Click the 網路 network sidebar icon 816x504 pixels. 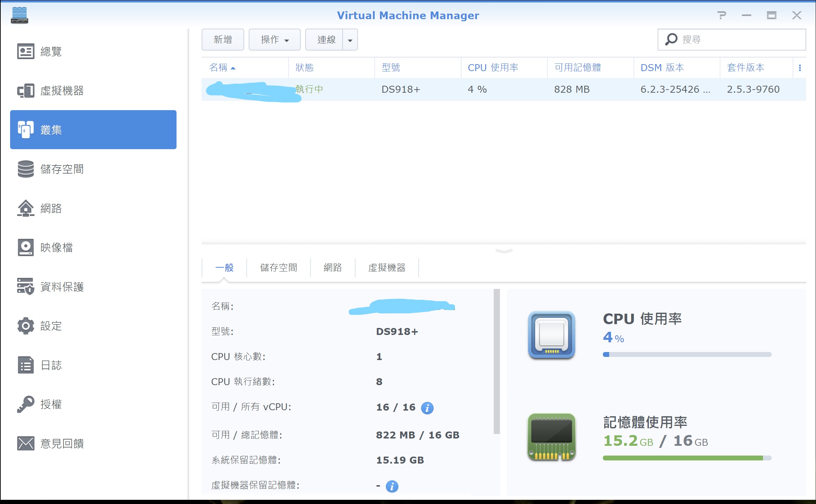(25, 208)
